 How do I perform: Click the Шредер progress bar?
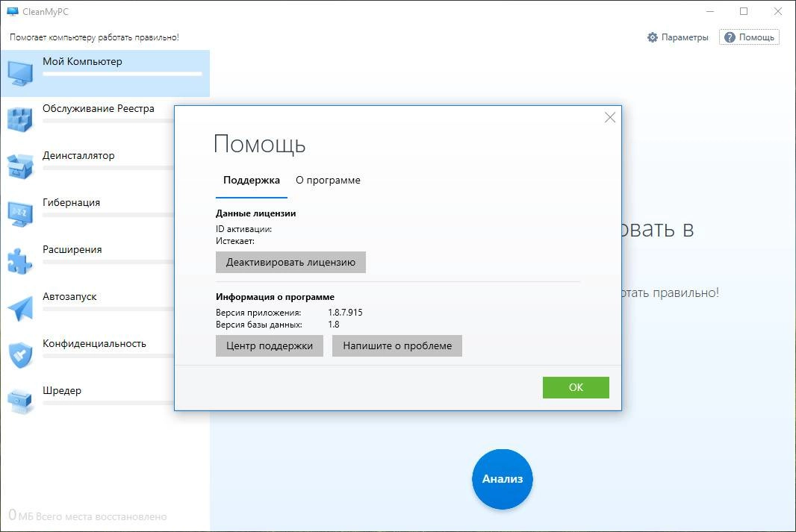pos(108,403)
